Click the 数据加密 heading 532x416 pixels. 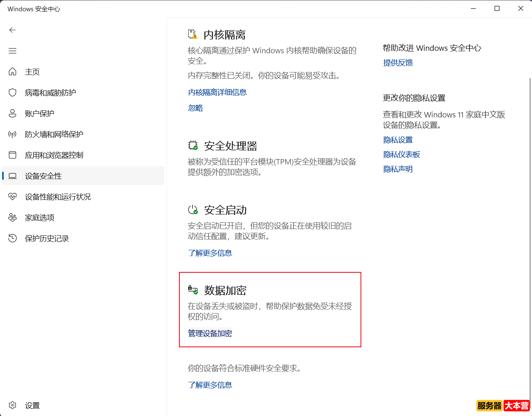(x=225, y=290)
